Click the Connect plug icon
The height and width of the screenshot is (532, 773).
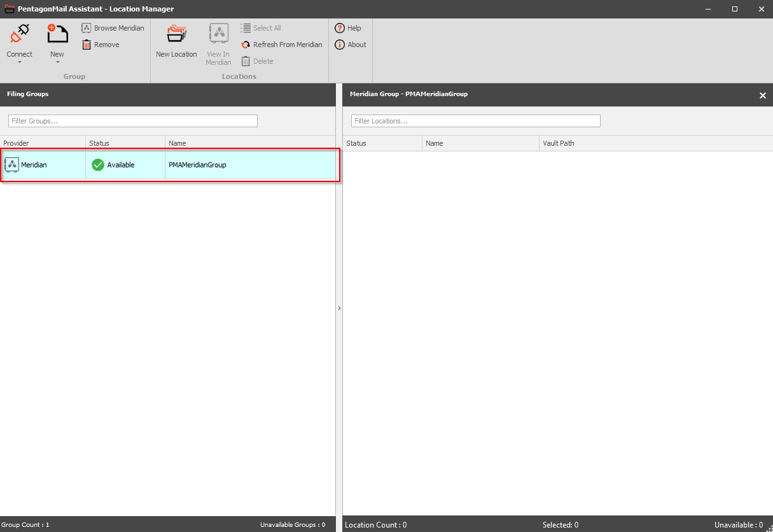[x=20, y=34]
